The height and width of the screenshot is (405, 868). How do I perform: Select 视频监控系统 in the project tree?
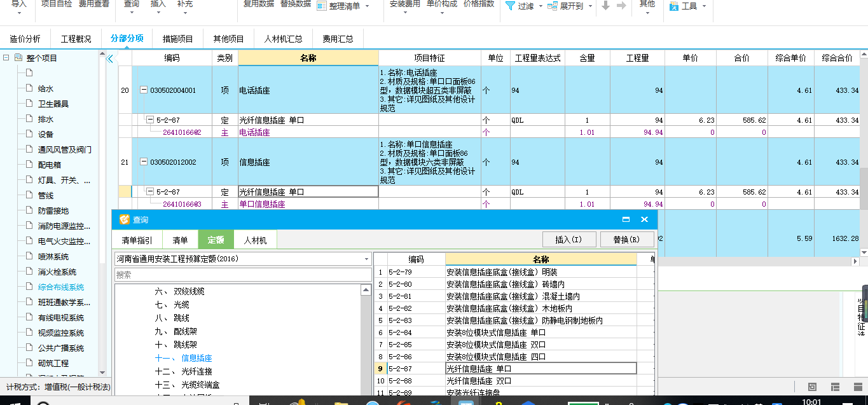[x=61, y=333]
